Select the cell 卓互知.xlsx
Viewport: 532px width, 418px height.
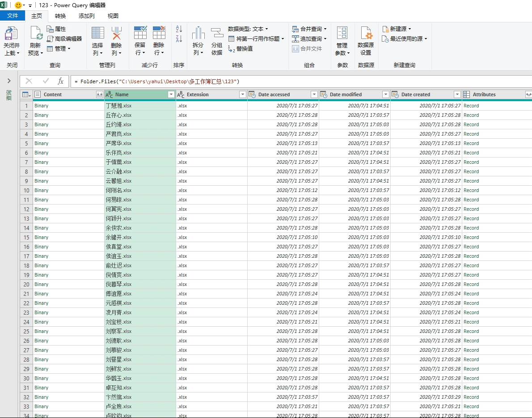click(x=140, y=388)
